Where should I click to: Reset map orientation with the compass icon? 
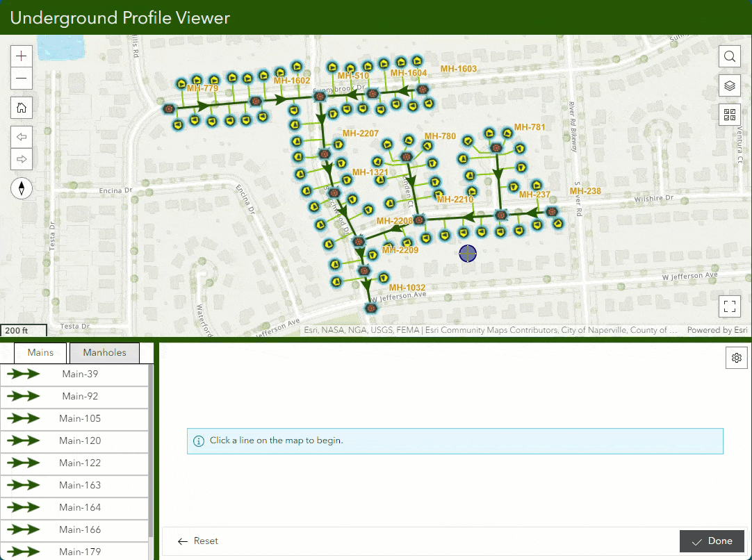click(22, 188)
